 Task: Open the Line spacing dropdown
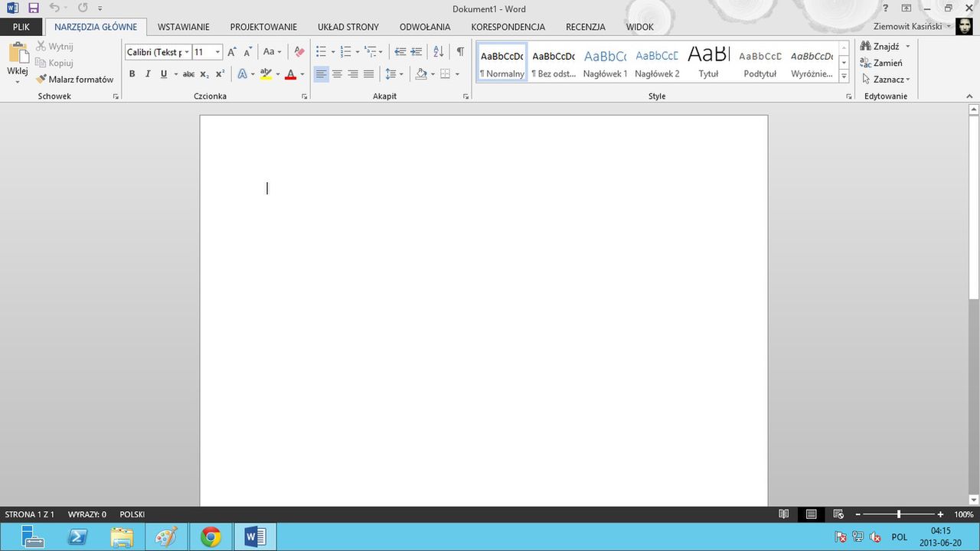pyautogui.click(x=394, y=74)
